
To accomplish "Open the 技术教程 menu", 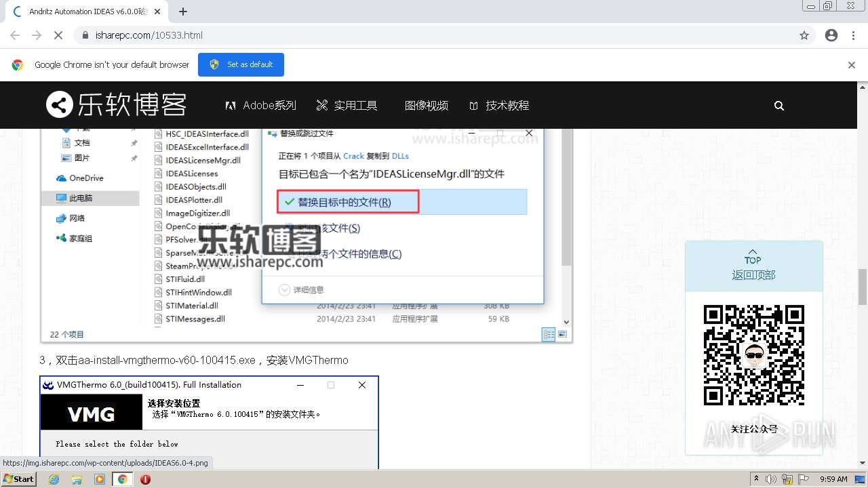I will pos(499,105).
